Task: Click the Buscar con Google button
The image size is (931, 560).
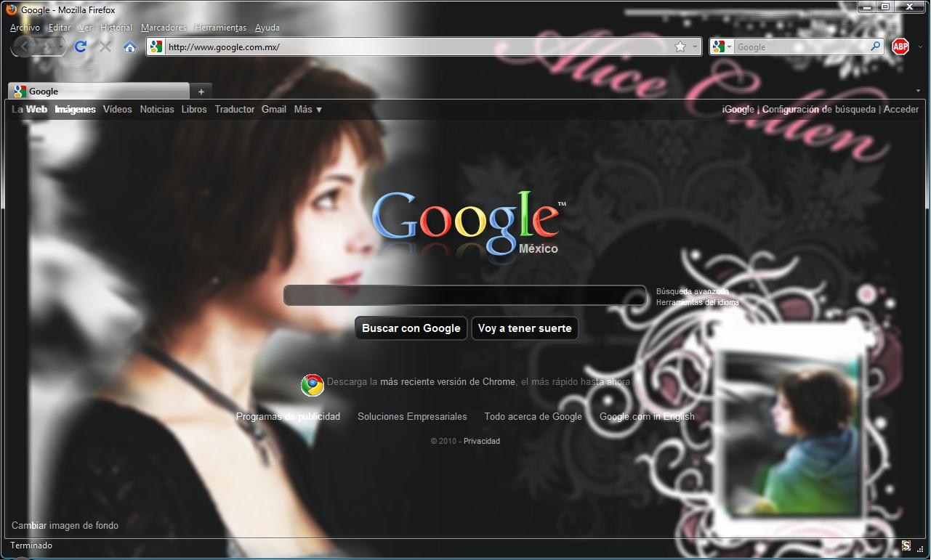Action: coord(411,328)
